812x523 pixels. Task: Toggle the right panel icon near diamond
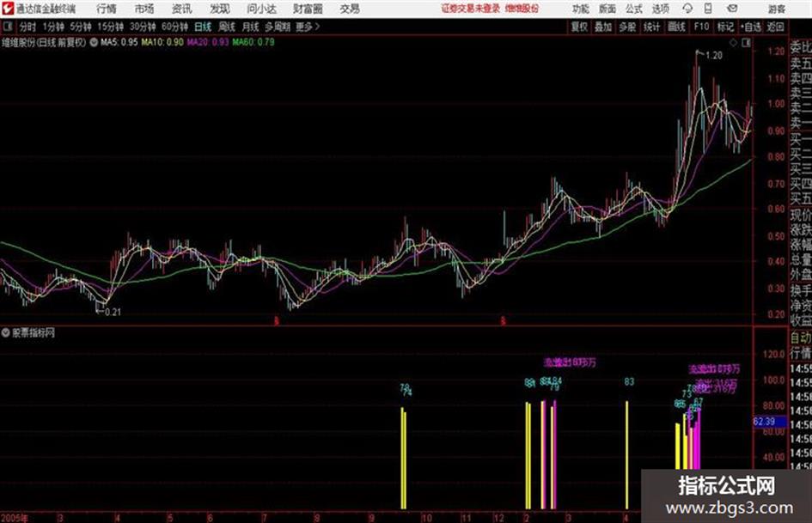(746, 43)
